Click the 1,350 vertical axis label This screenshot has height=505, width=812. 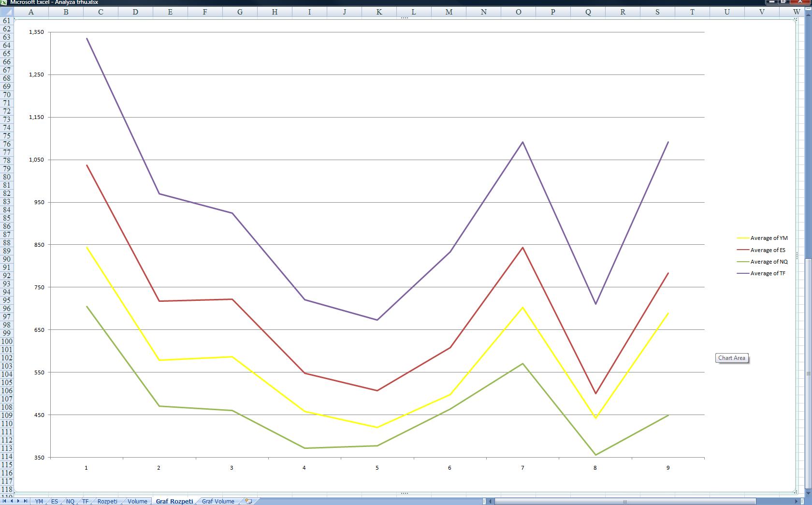(36, 32)
